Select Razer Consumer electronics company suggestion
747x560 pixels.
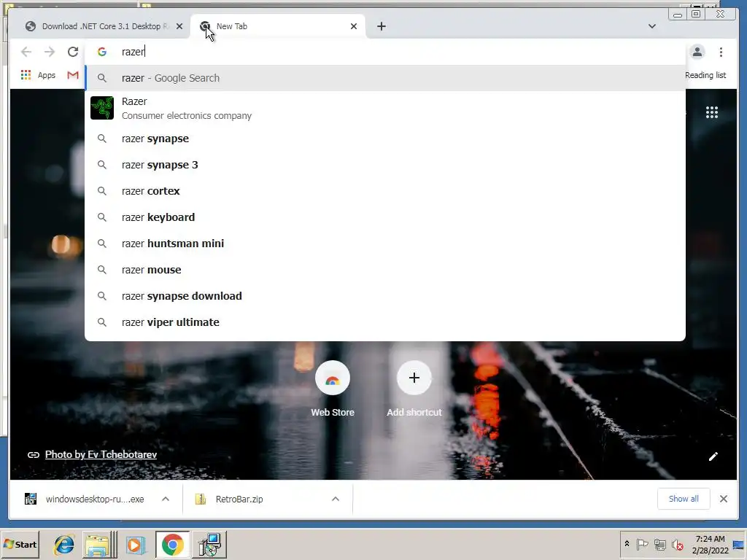tap(385, 108)
